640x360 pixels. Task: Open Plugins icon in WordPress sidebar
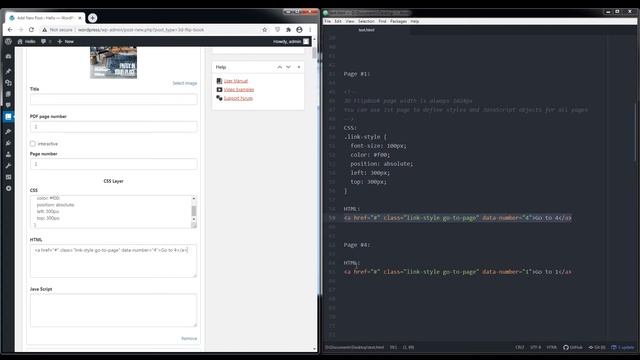(x=8, y=143)
